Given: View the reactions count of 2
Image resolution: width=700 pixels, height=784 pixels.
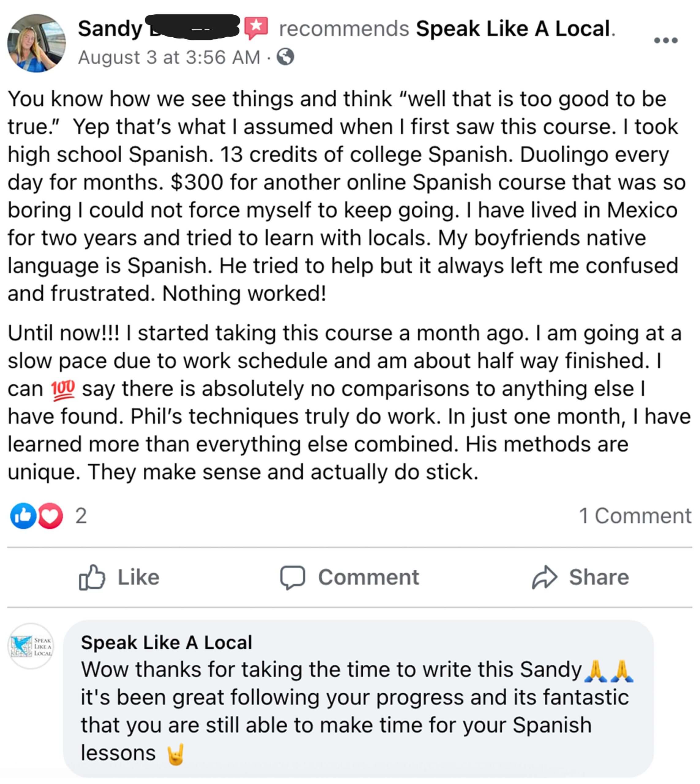Looking at the screenshot, I should pyautogui.click(x=81, y=516).
